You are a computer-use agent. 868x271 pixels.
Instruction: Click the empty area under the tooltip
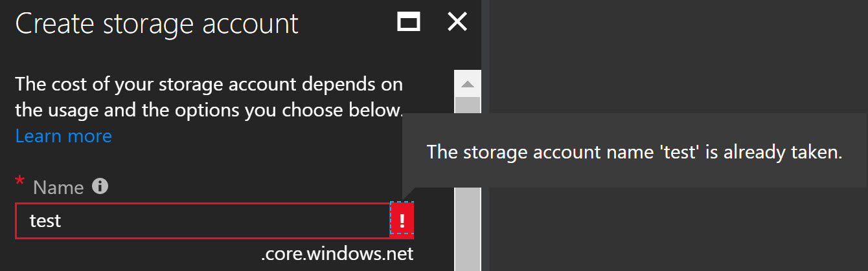tap(674, 230)
